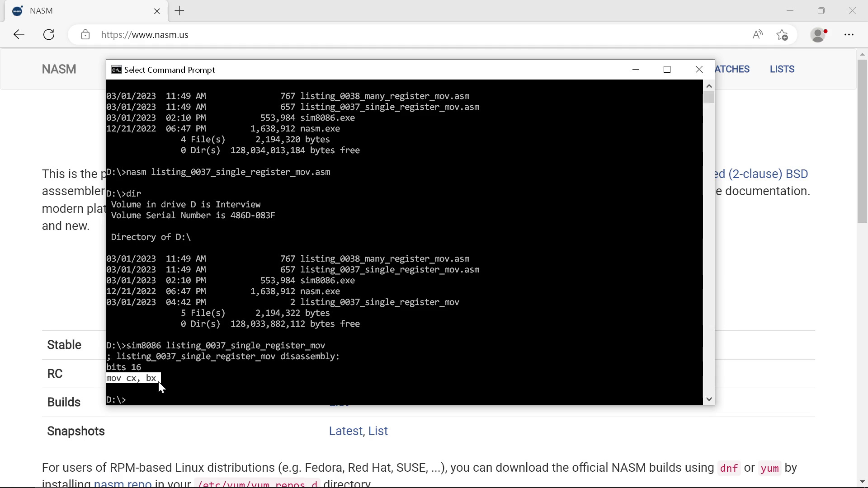Close the NASM browser tab
Viewport: 868px width, 488px height.
(157, 11)
